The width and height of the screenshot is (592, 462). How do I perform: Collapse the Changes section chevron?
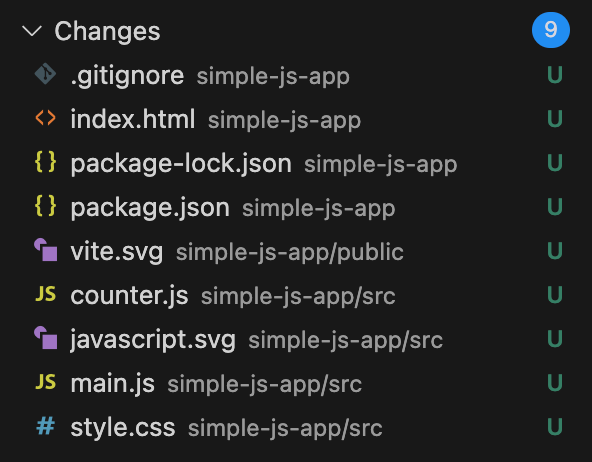pyautogui.click(x=32, y=31)
